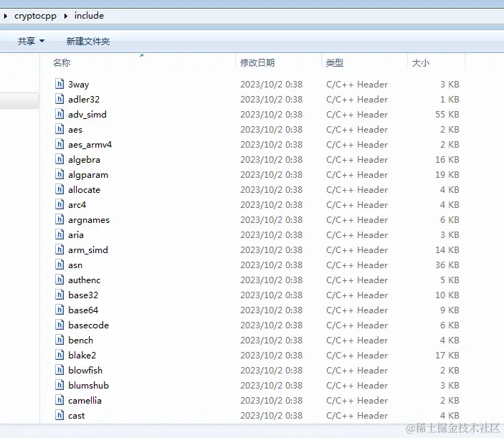This screenshot has height=438, width=504.
Task: Select the arc4 file icon
Action: (60, 204)
